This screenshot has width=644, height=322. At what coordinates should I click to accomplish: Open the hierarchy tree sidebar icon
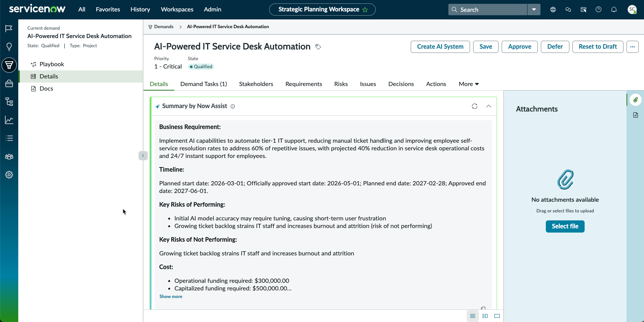pyautogui.click(x=9, y=102)
